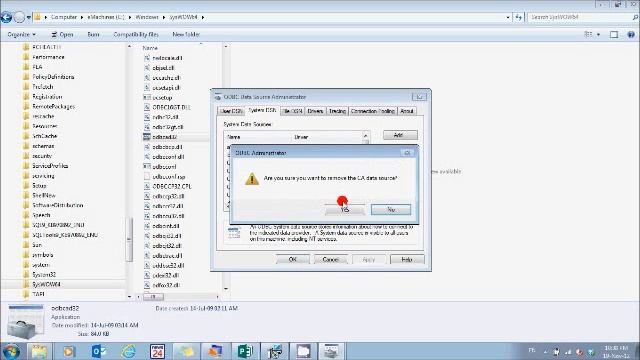The image size is (640, 360).
Task: Click Cancel in ODBC Data Source Administrator
Action: 331,260
